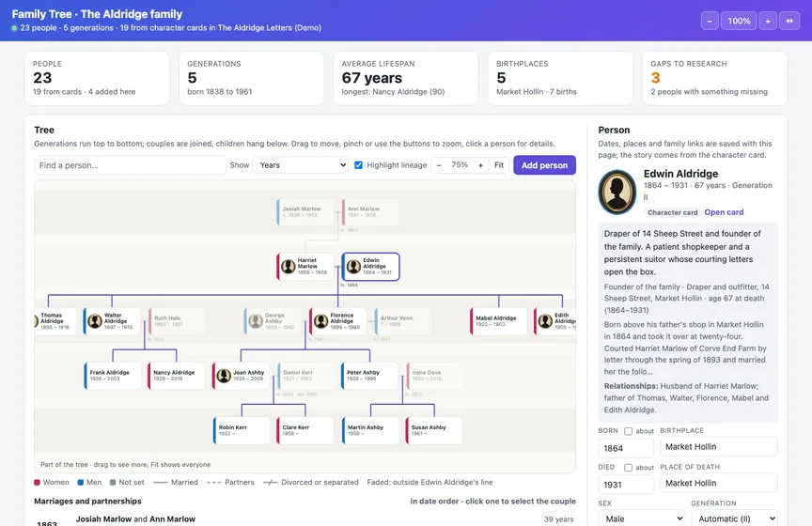The image size is (812, 526).
Task: Click the header fit-width arrows button
Action: 789,22
